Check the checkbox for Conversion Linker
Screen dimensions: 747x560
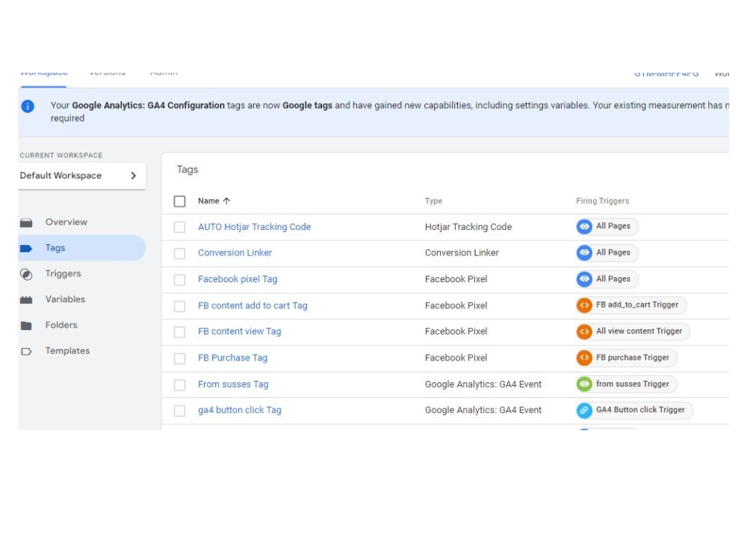tap(179, 252)
